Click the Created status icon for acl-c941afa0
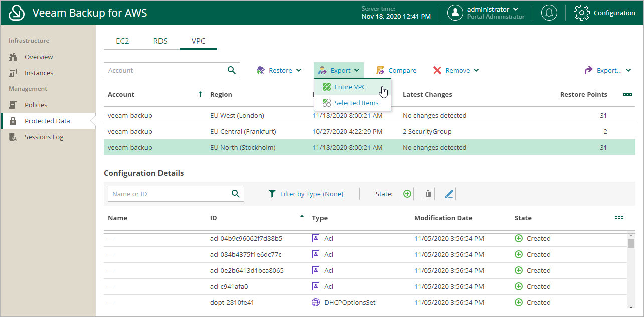644x317 pixels. (519, 286)
